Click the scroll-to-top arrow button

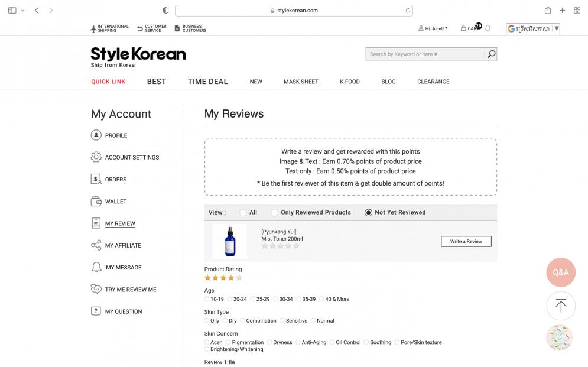click(x=561, y=306)
